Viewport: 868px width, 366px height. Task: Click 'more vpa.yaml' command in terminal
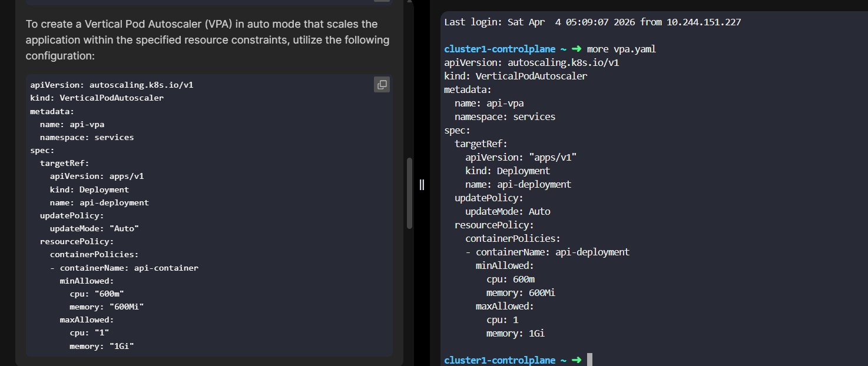pos(621,49)
